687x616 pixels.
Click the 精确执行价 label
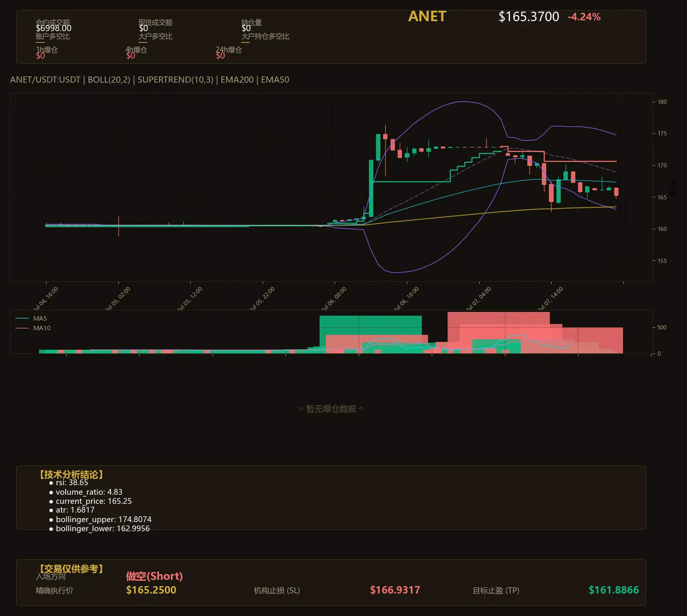pos(54,591)
